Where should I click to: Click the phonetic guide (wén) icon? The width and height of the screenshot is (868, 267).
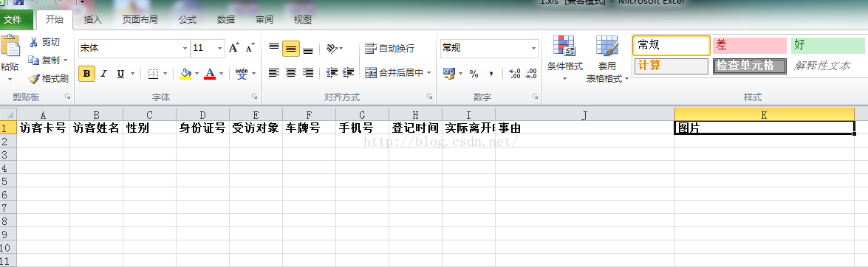coord(242,73)
